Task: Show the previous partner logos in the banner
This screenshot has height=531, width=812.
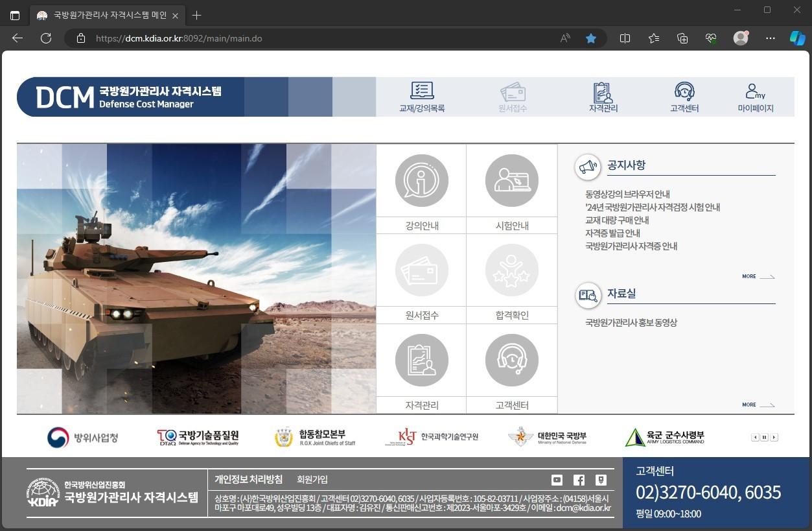Action: 755,438
